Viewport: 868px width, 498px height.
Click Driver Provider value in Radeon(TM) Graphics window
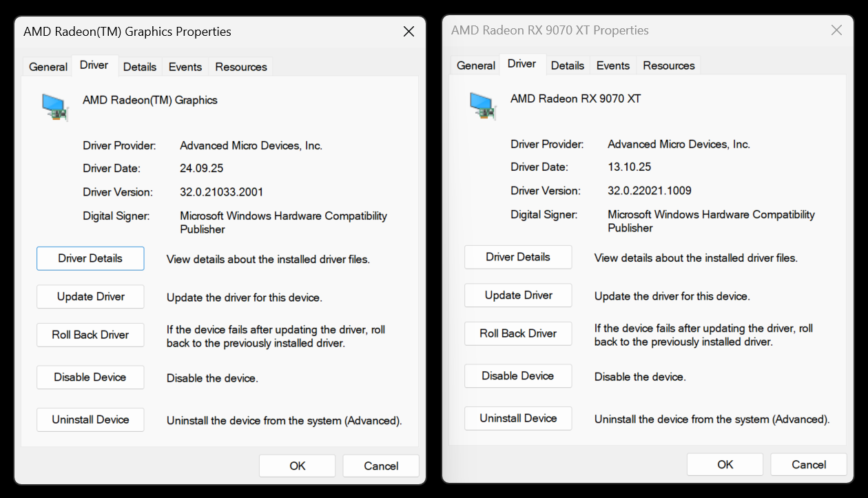(x=251, y=145)
